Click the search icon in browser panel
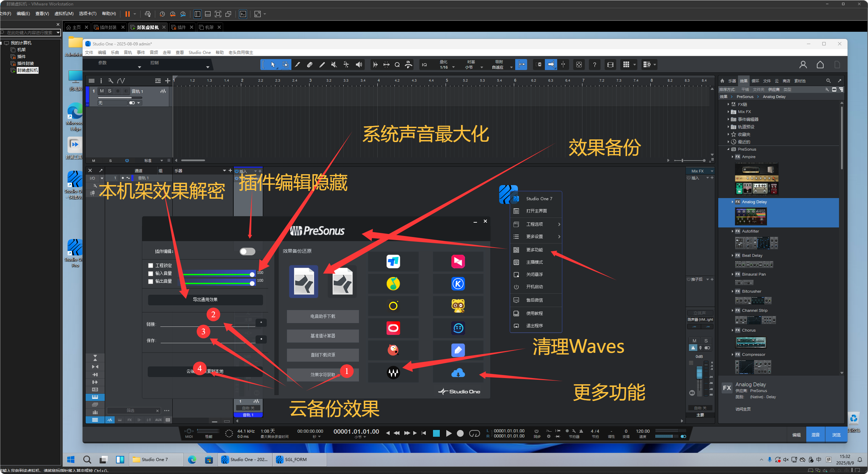868x474 pixels. (828, 81)
